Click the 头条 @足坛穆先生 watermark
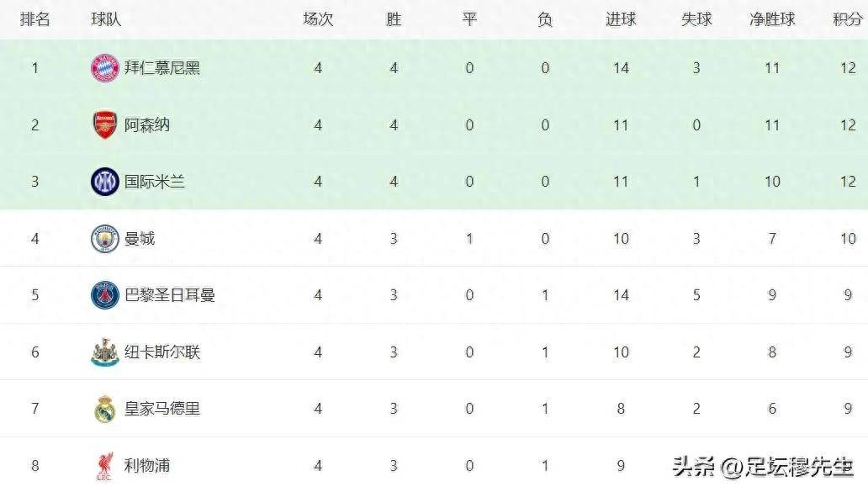Screen dimensions: 868x492 coord(763,466)
